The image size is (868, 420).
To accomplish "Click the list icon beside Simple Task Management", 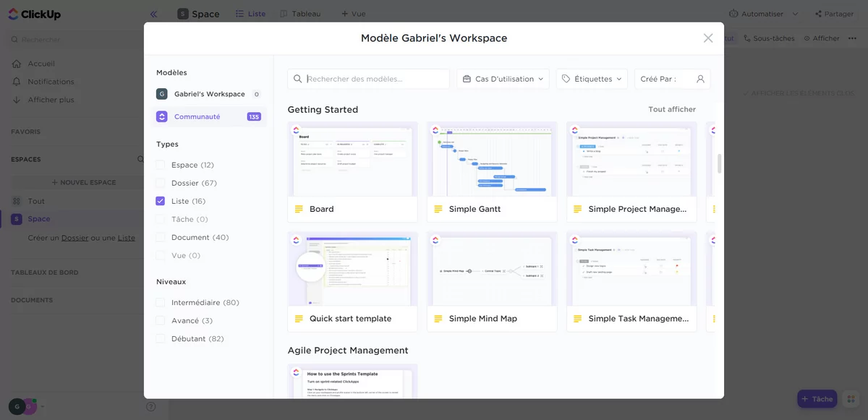I will tap(577, 319).
